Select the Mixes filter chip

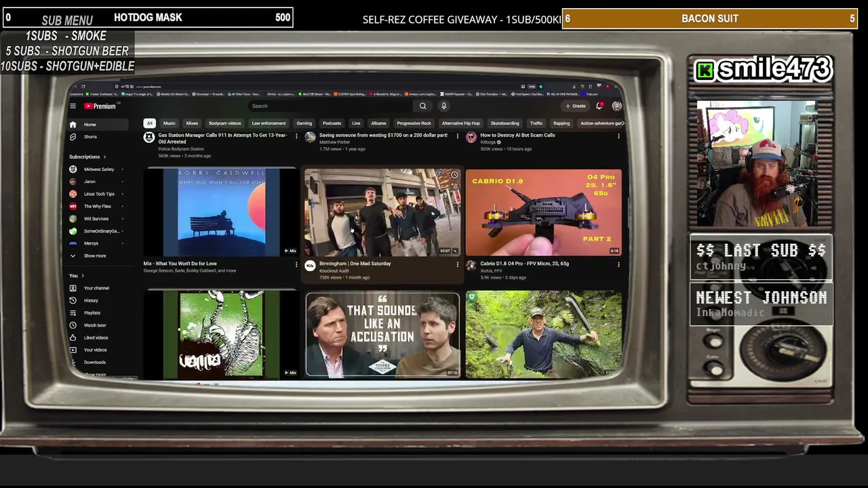[x=192, y=123]
